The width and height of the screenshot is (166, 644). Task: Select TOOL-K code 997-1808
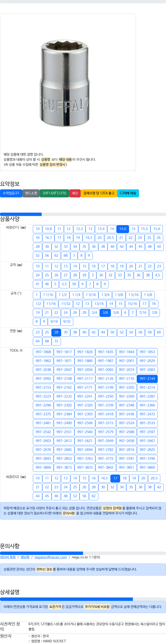coord(43,352)
